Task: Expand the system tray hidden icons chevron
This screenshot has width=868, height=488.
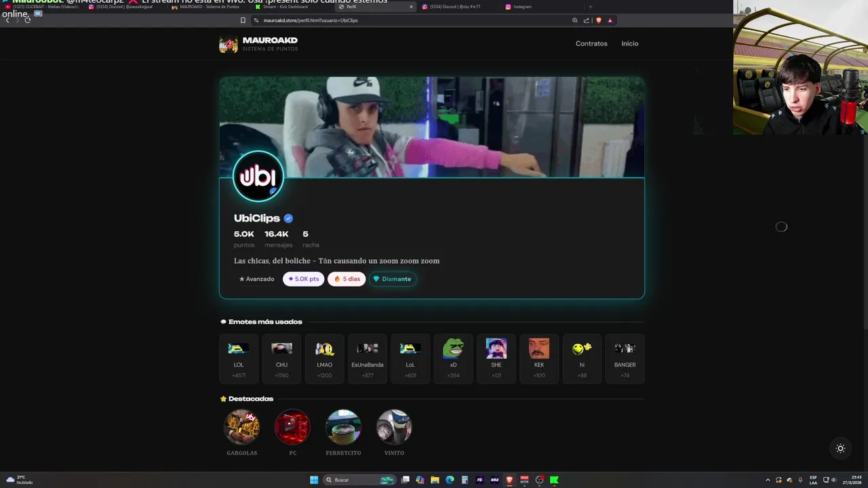Action: click(768, 480)
